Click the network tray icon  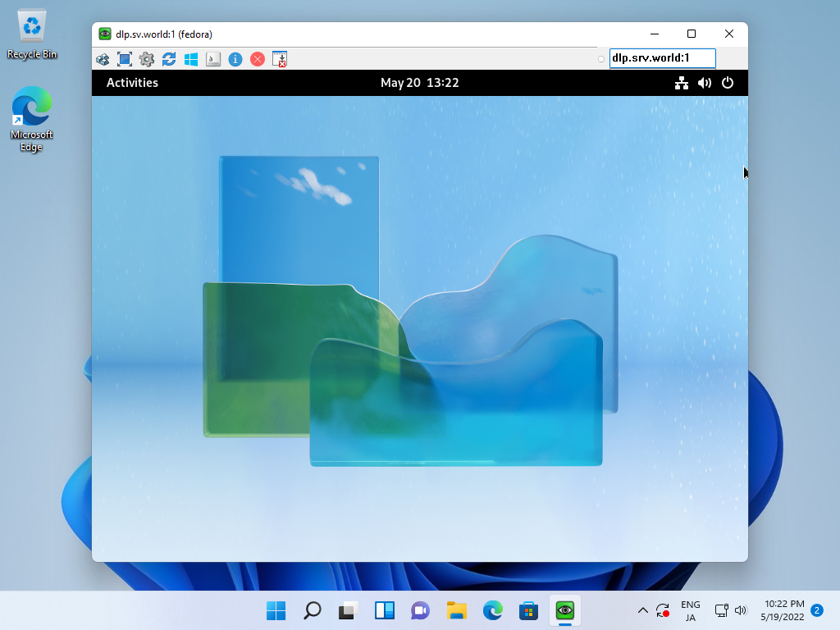722,610
